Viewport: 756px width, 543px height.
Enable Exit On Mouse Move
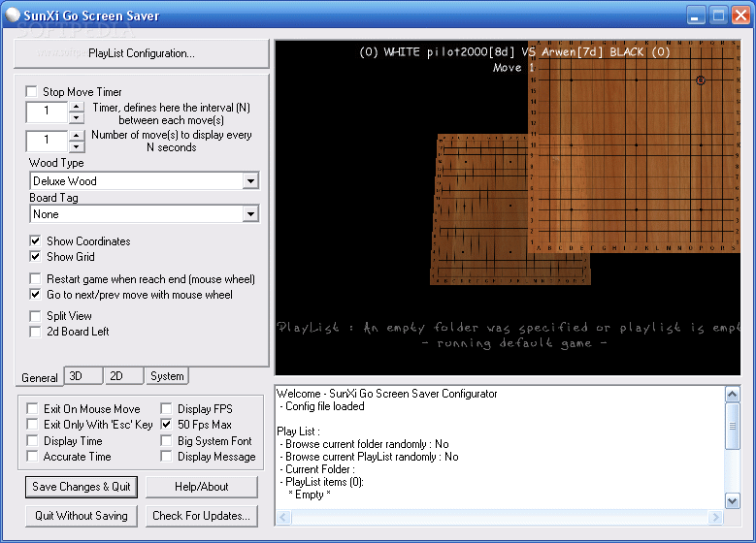click(x=32, y=408)
